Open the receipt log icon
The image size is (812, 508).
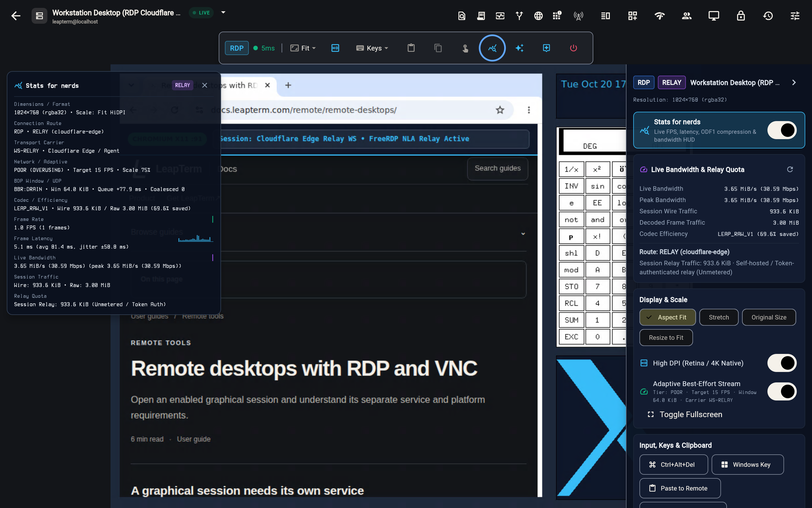click(x=481, y=16)
